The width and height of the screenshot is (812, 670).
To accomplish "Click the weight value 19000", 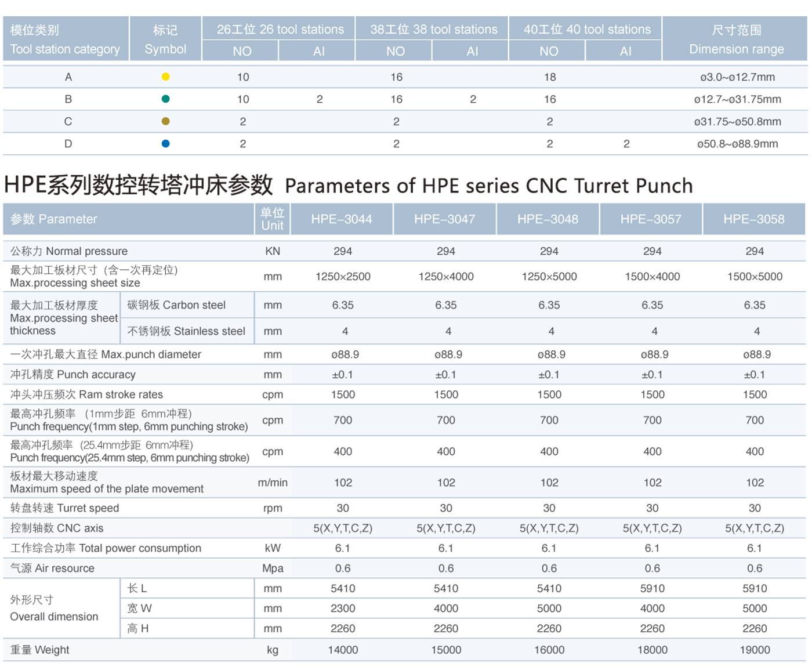I will (755, 650).
